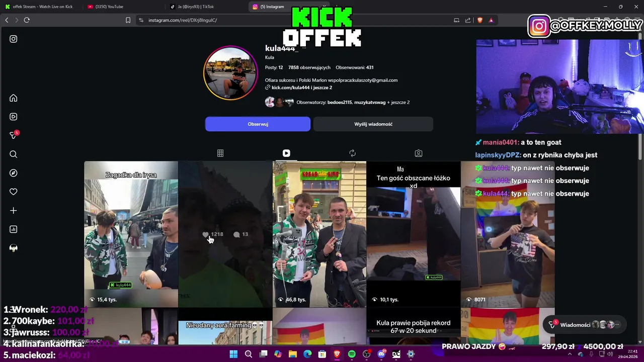This screenshot has height=362, width=644.
Task: Open the Brave Shields lion icon
Action: point(480,20)
